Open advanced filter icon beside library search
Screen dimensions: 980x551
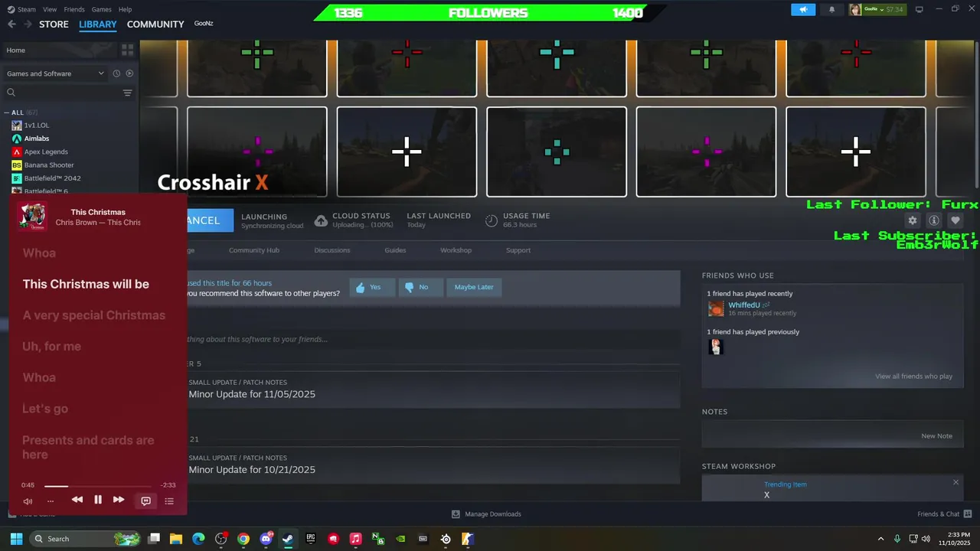[127, 93]
